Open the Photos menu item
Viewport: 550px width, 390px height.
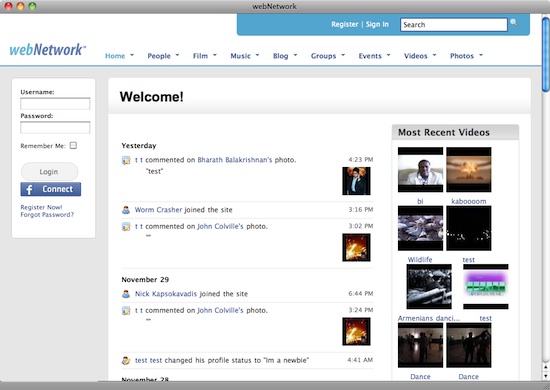tap(462, 56)
